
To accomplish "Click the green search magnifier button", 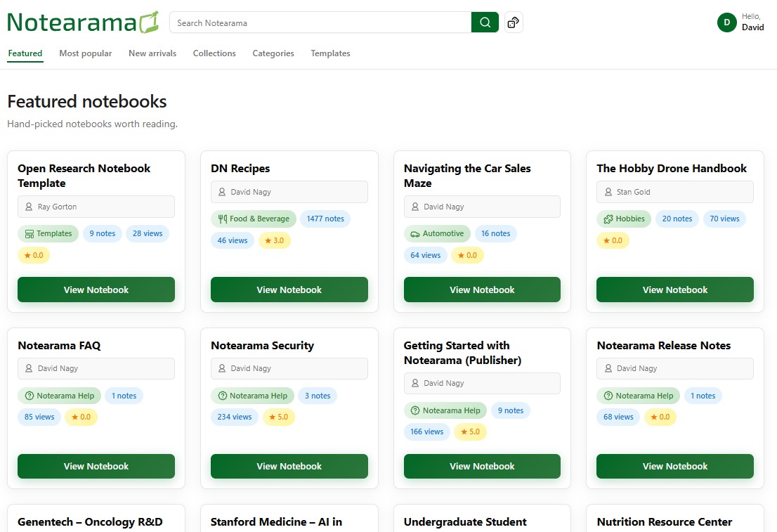I will click(485, 22).
